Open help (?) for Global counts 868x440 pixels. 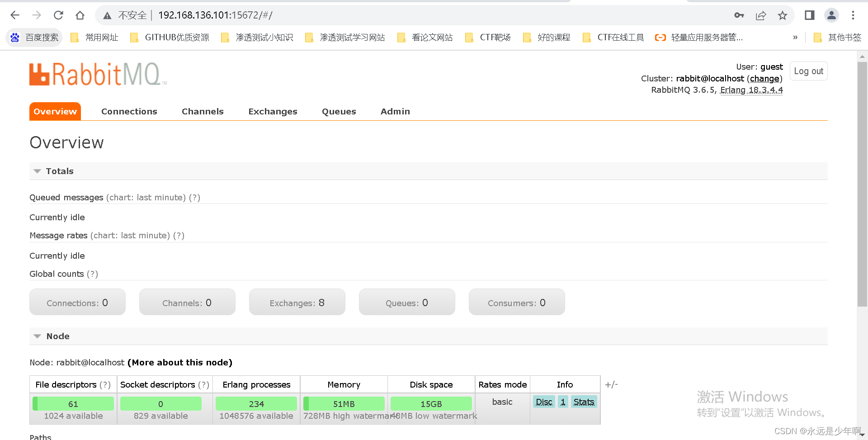point(92,274)
